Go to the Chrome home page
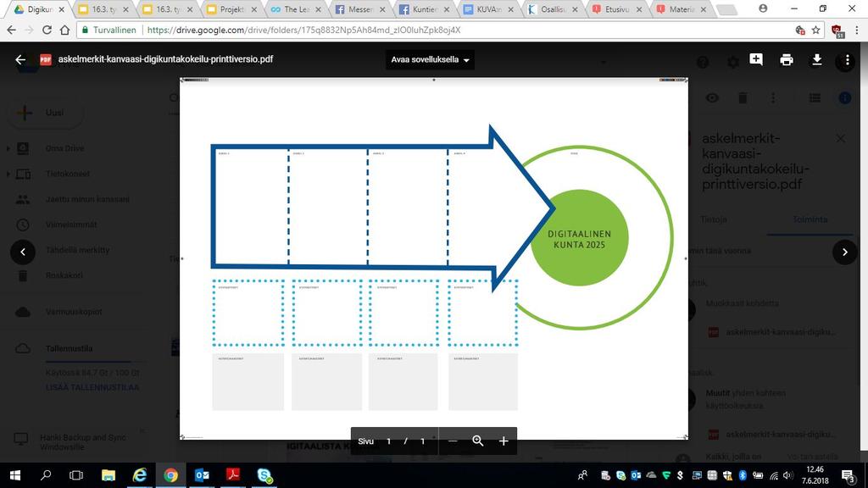868x488 pixels. pyautogui.click(x=64, y=30)
